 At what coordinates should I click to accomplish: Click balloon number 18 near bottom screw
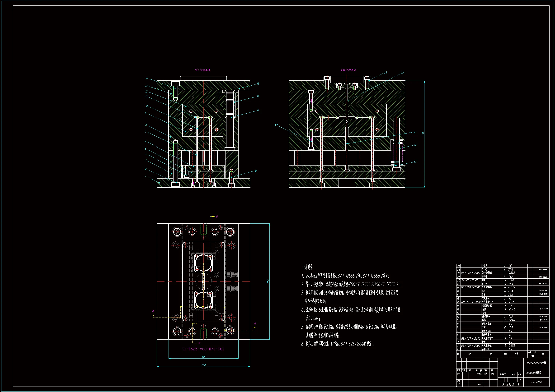pyautogui.click(x=255, y=171)
